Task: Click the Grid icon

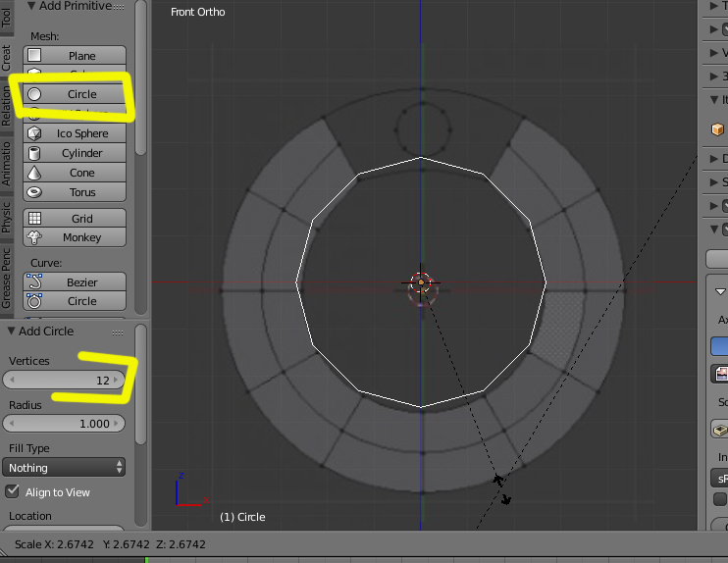Action: [x=34, y=218]
